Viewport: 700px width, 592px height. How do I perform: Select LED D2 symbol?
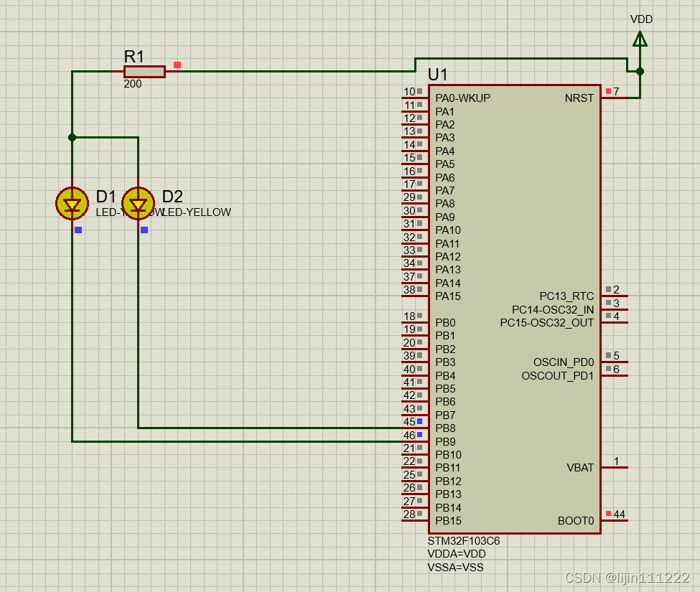138,204
